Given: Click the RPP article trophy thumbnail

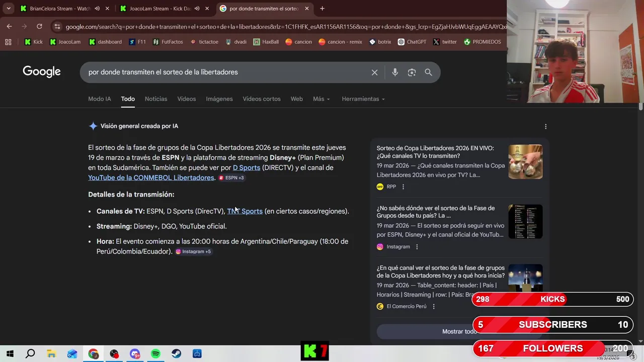Looking at the screenshot, I should 525,162.
